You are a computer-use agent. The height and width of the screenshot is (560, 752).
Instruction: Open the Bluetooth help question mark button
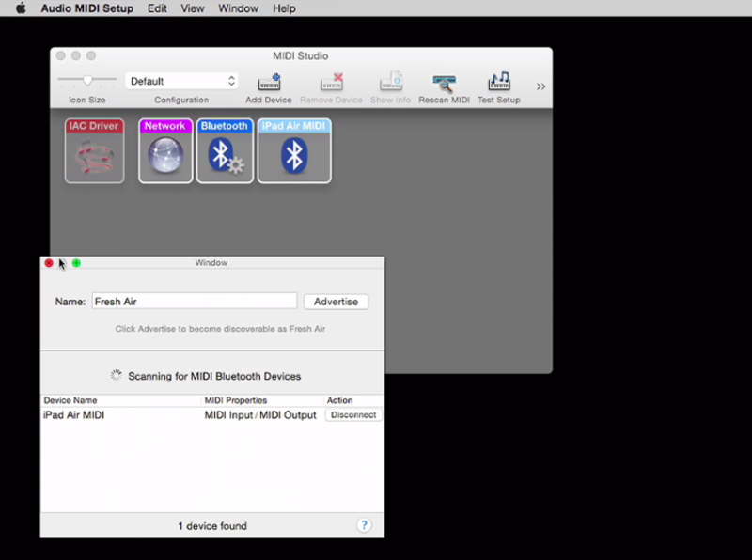(364, 525)
